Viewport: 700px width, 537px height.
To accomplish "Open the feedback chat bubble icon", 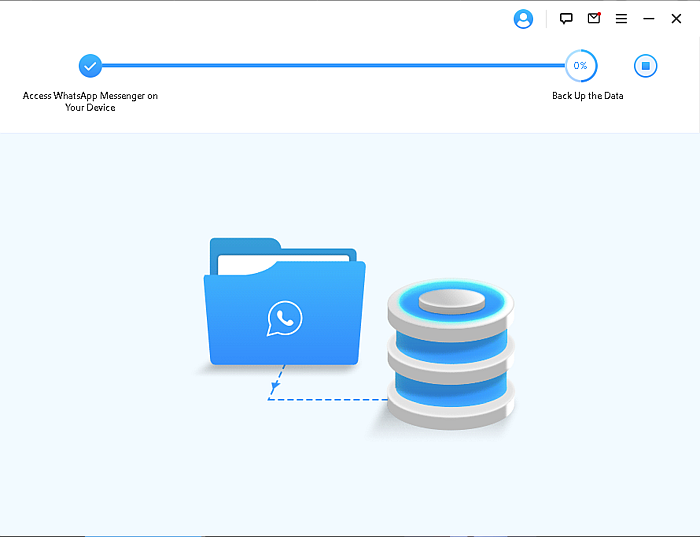I will coord(566,18).
